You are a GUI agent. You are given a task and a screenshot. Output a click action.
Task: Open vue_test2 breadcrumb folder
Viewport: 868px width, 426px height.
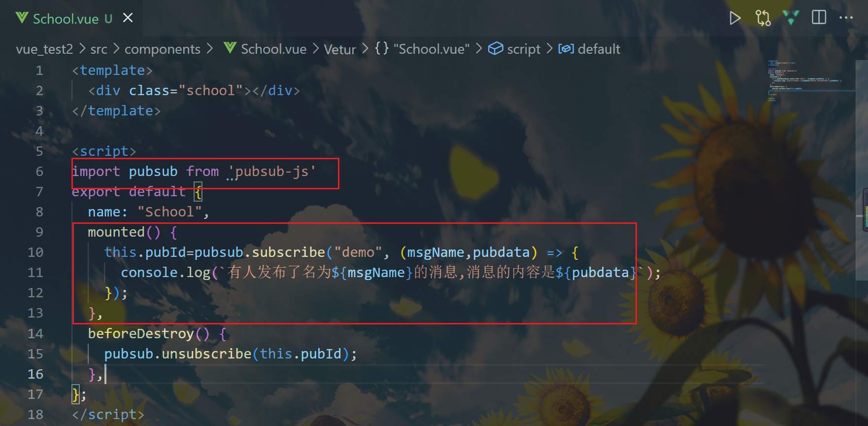pyautogui.click(x=44, y=49)
